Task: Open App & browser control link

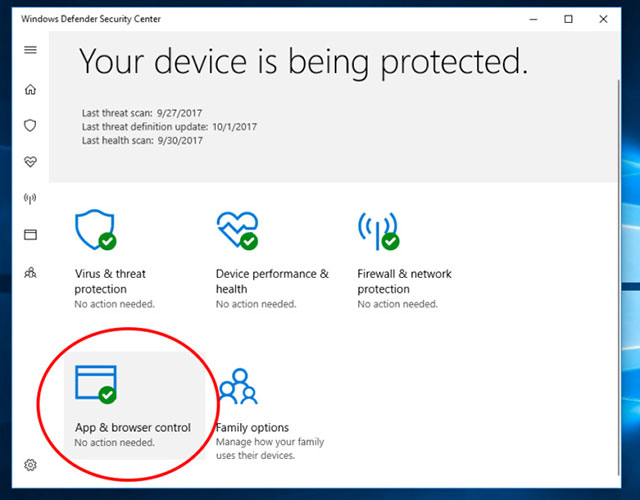Action: click(x=133, y=427)
